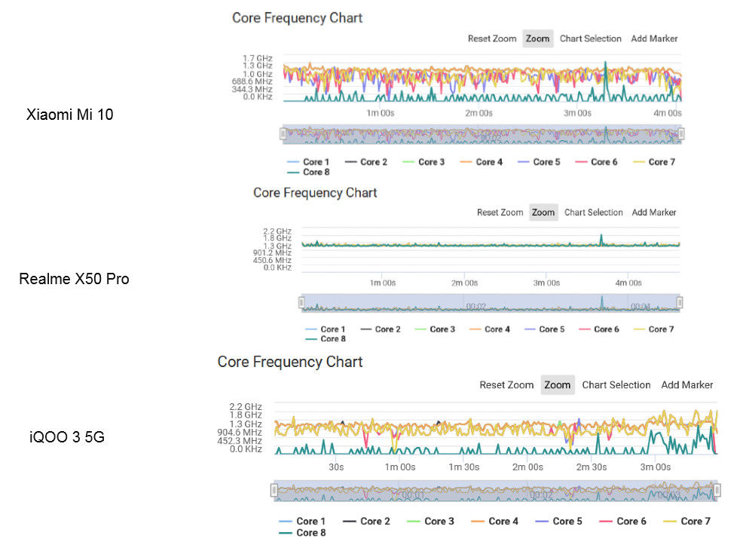Select Zoom mode on Realme X50 Pro chart
746x560 pixels.
pos(543,213)
